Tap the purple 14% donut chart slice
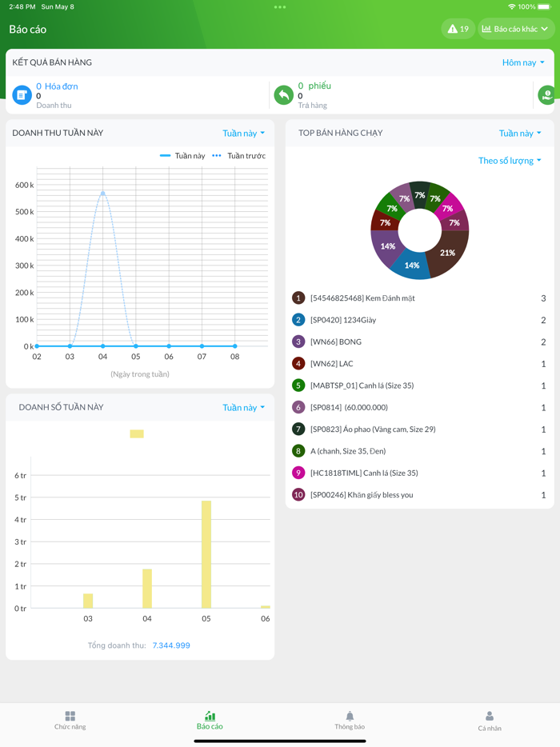560x747 pixels. pos(387,246)
